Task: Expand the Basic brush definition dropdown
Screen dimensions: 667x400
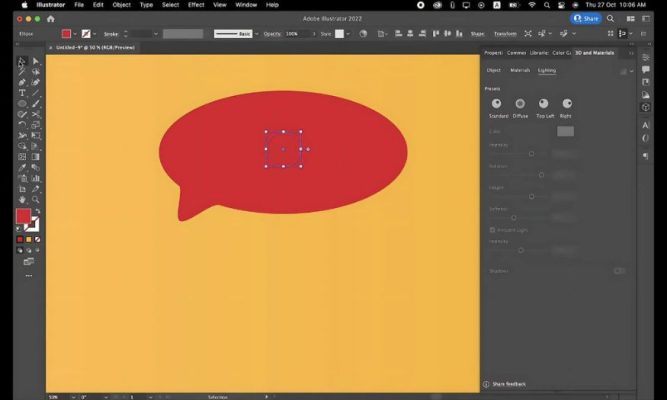Action: [x=255, y=33]
